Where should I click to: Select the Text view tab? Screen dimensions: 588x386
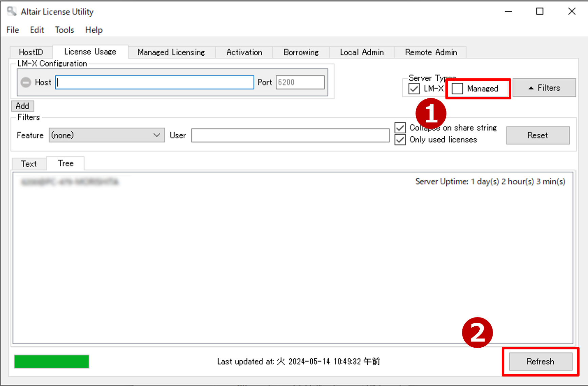point(29,164)
